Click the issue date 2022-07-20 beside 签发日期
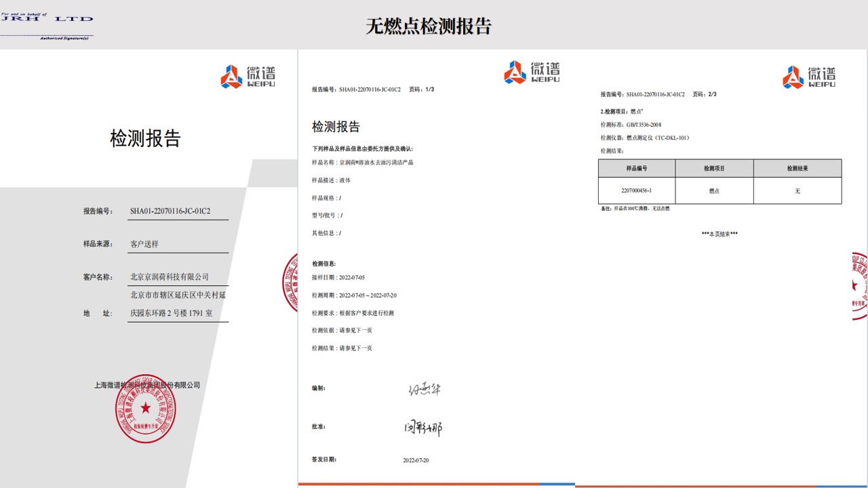The height and width of the screenshot is (488, 868). pos(416,460)
